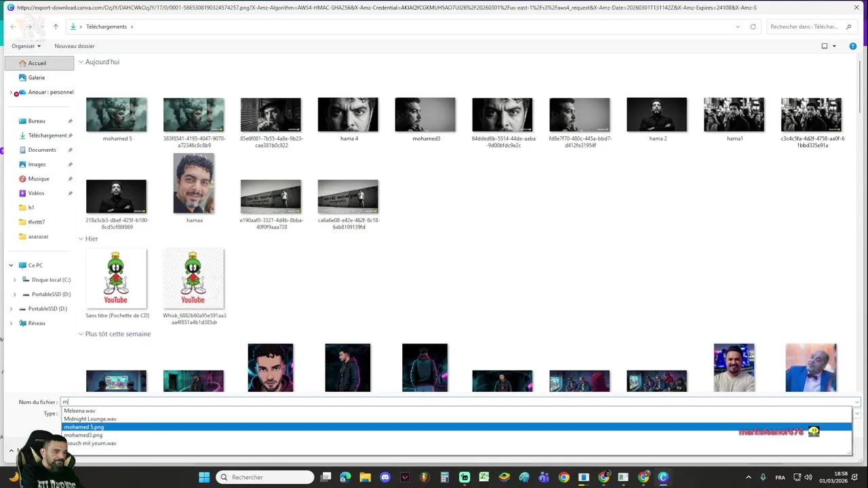The height and width of the screenshot is (488, 868).
Task: Select the Whisk_6882b60a95e591aa3 image file
Action: click(x=194, y=287)
